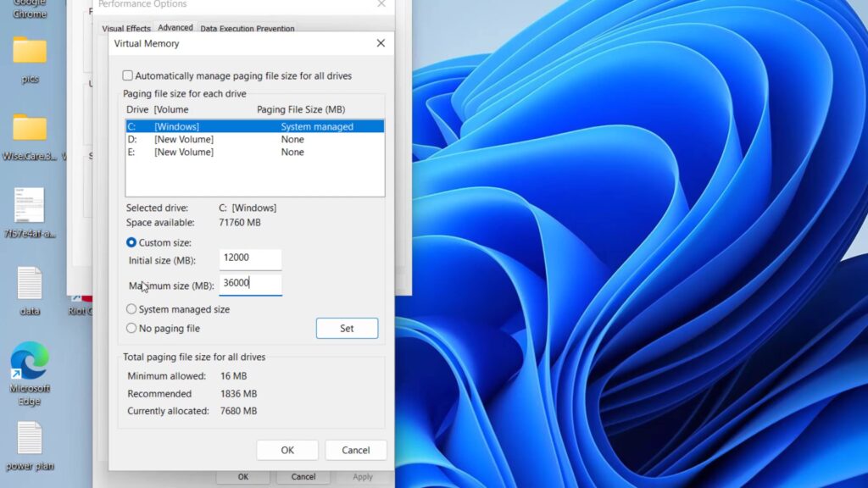Choose No paging file
Viewport: 868px width, 488px height.
point(131,328)
